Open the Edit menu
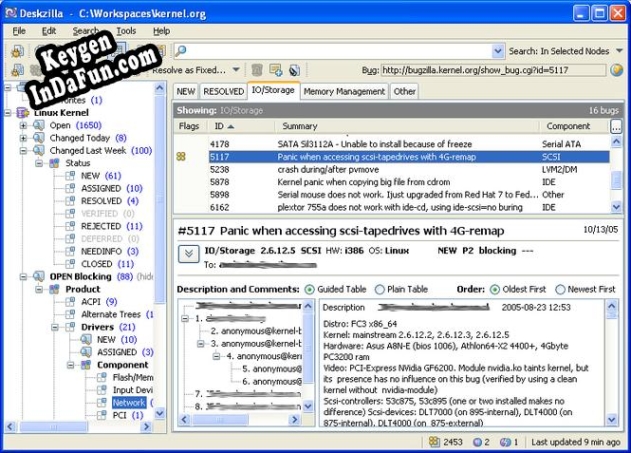This screenshot has height=453, width=631. coord(49,31)
